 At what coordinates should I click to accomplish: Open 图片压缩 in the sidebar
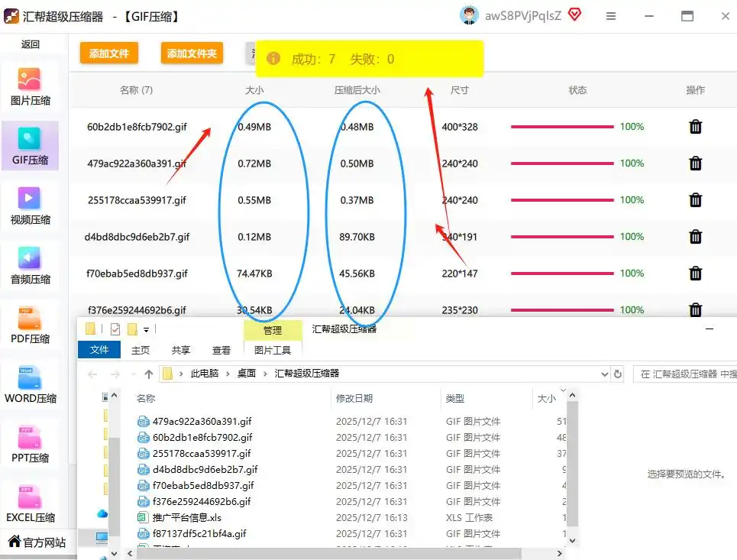coord(30,87)
